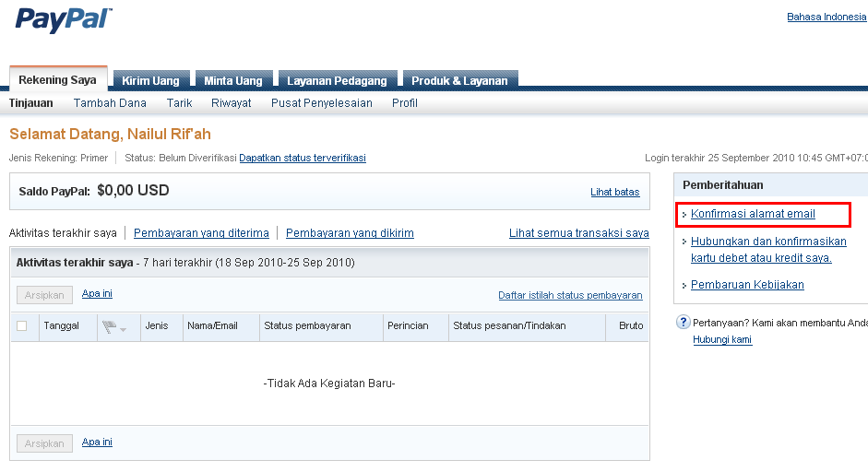Click the bottom Apa ini link
Viewport: 868px width, 472px height.
click(97, 442)
